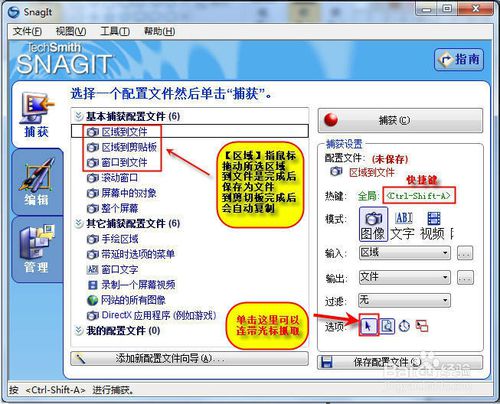
Task: Open the 视图(V) menu
Action: point(71,31)
